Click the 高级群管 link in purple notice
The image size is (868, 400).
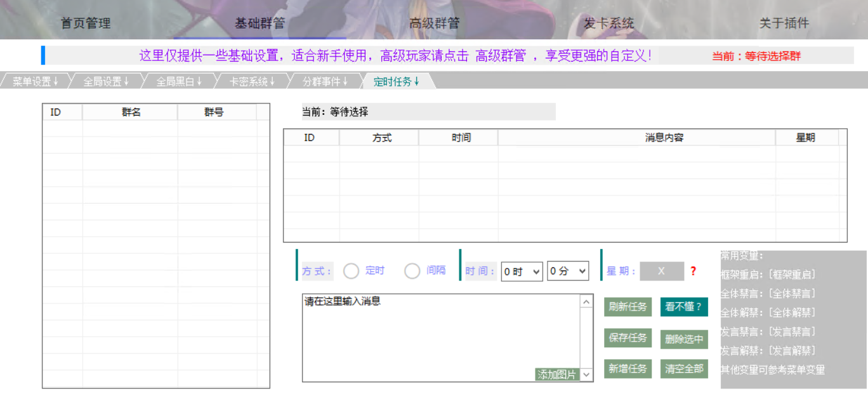[x=501, y=56]
